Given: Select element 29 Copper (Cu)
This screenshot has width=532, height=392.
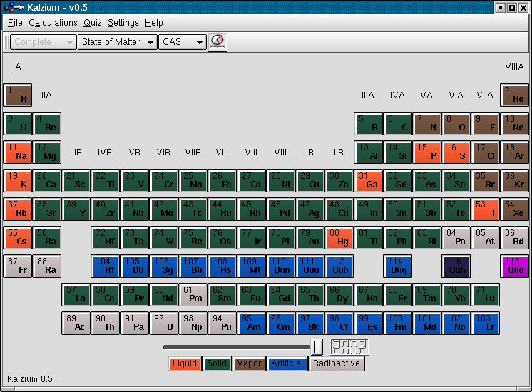Looking at the screenshot, I should [310, 180].
